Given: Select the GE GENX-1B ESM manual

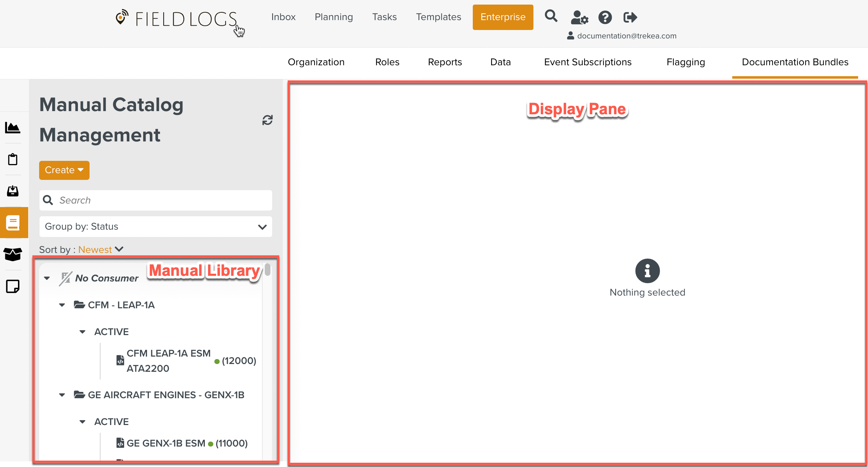Looking at the screenshot, I should tap(166, 443).
